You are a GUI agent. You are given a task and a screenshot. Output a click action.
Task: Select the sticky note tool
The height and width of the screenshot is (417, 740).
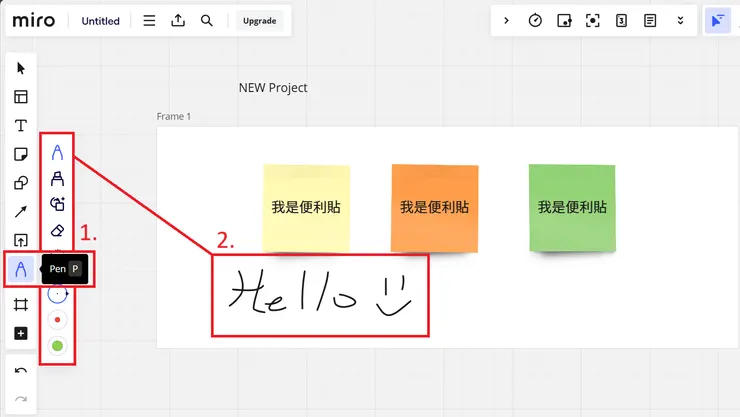coord(21,154)
